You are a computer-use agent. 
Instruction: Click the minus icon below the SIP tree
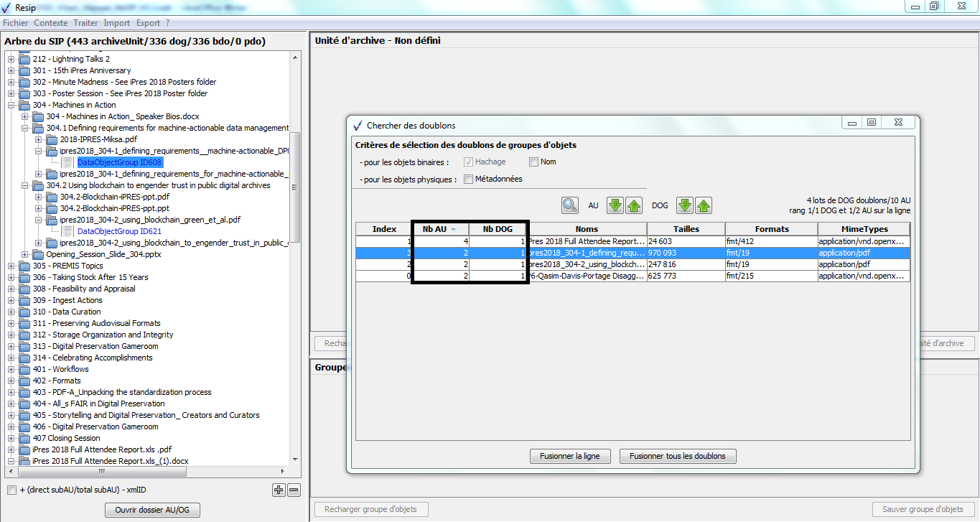(x=294, y=490)
